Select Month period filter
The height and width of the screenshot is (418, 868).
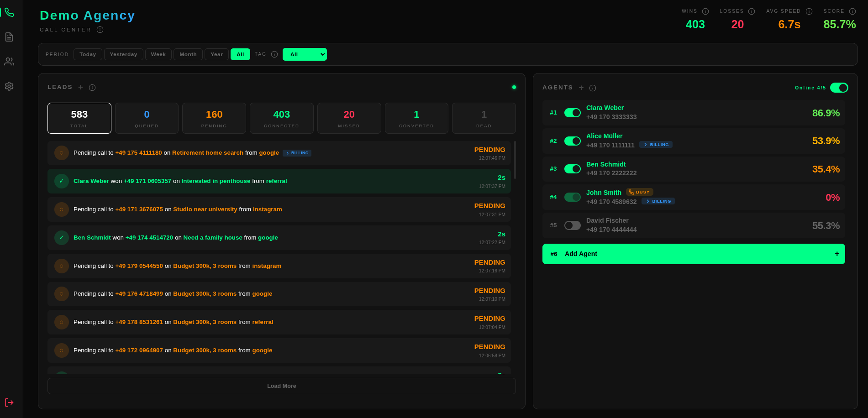pyautogui.click(x=188, y=54)
